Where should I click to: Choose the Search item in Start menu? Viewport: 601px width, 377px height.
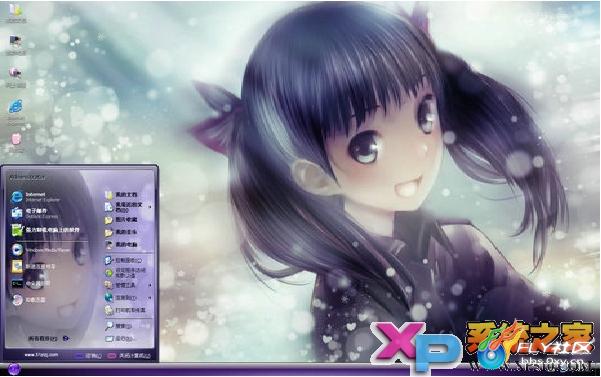click(x=119, y=326)
